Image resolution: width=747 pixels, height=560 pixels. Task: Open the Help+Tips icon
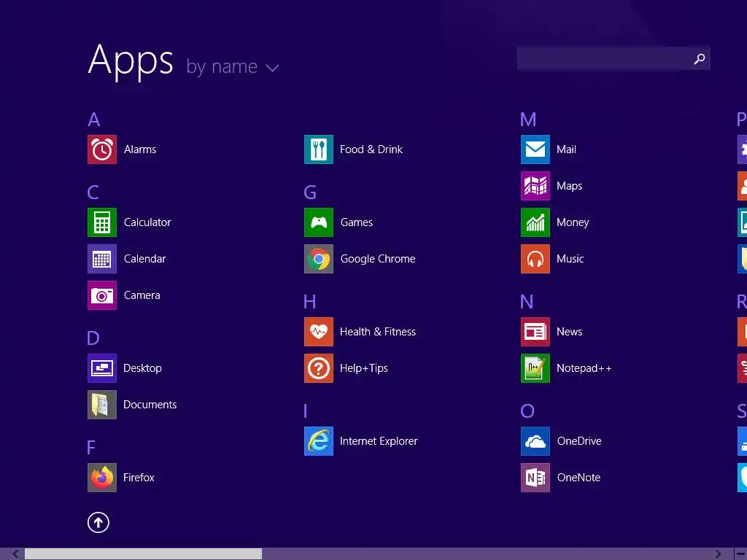(319, 368)
